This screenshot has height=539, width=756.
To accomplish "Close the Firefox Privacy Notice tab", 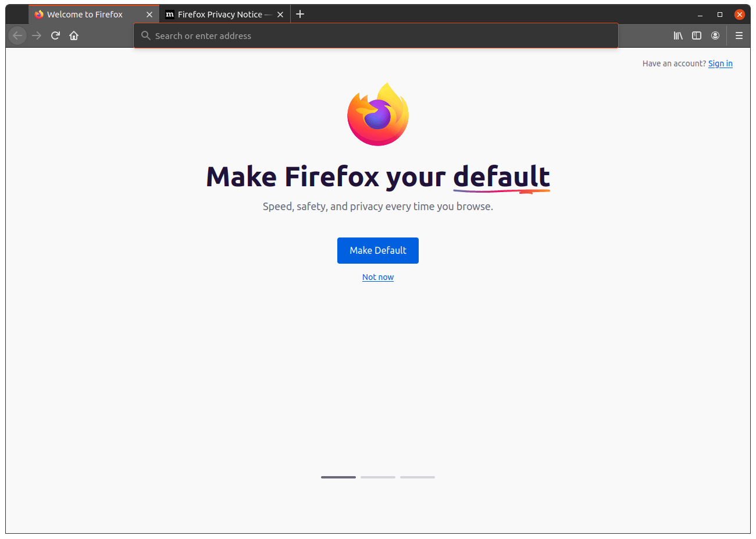I will point(280,15).
